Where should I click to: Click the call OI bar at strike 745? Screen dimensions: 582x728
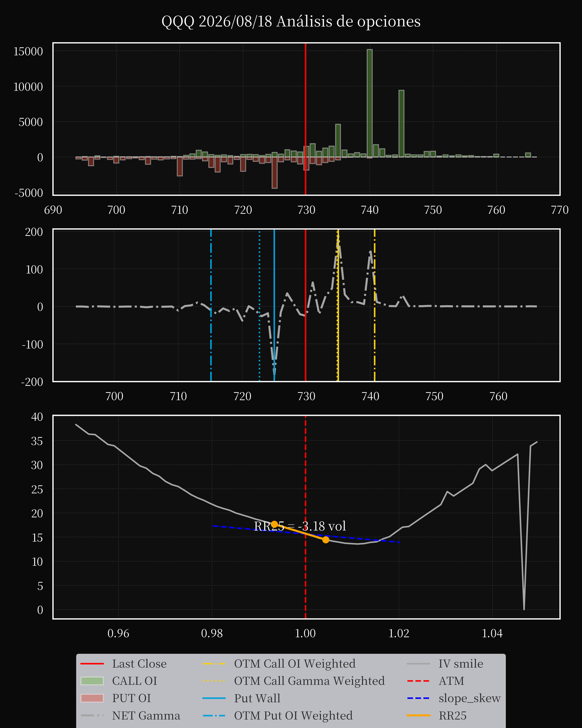(x=402, y=124)
